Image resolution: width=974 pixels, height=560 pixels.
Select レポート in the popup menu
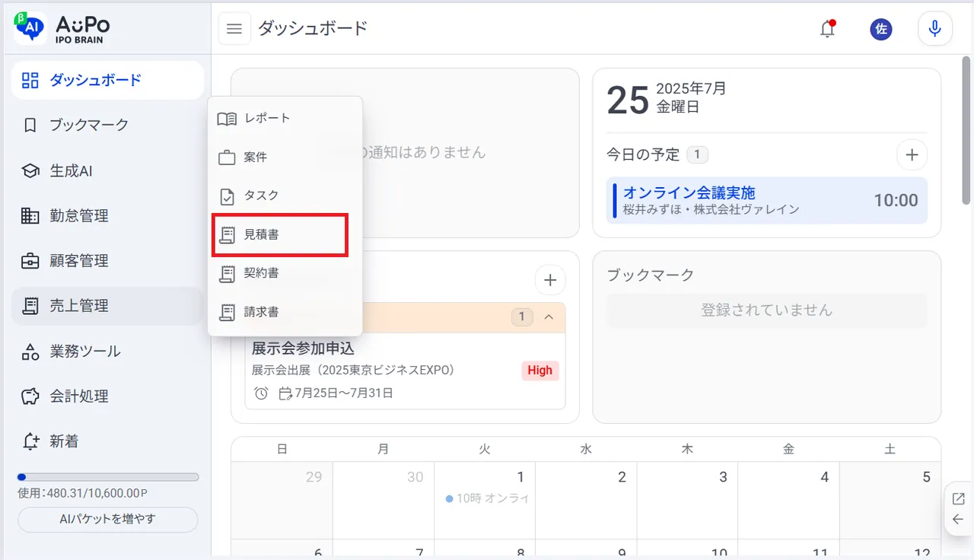(x=285, y=119)
